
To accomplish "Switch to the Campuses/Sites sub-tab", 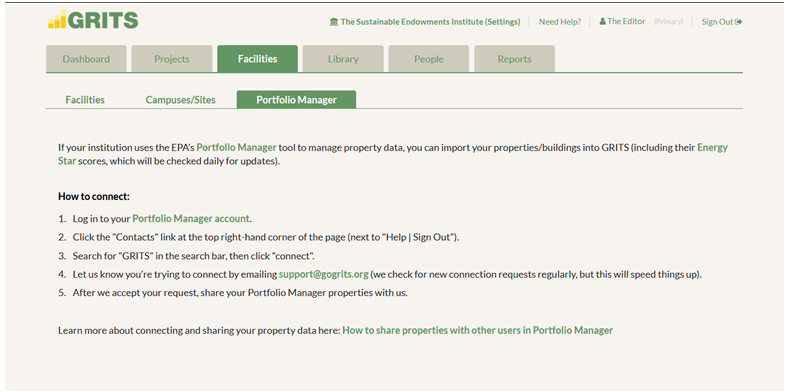I will tap(180, 100).
